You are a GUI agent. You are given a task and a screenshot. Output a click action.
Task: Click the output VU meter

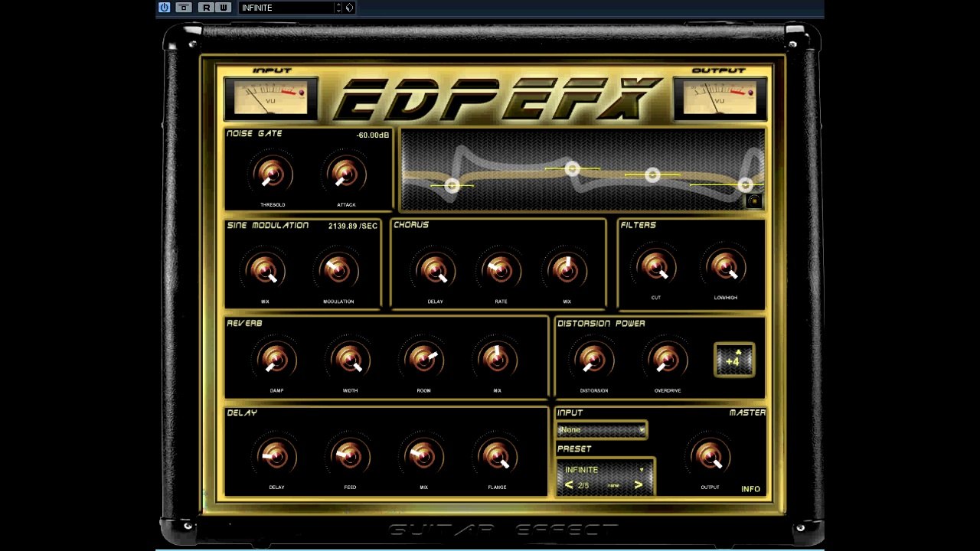click(x=720, y=99)
